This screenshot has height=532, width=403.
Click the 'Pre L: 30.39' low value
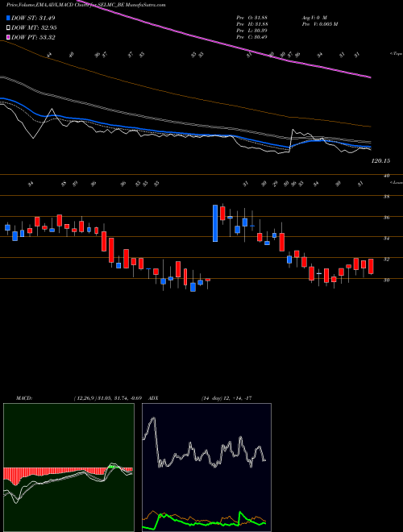point(252,30)
